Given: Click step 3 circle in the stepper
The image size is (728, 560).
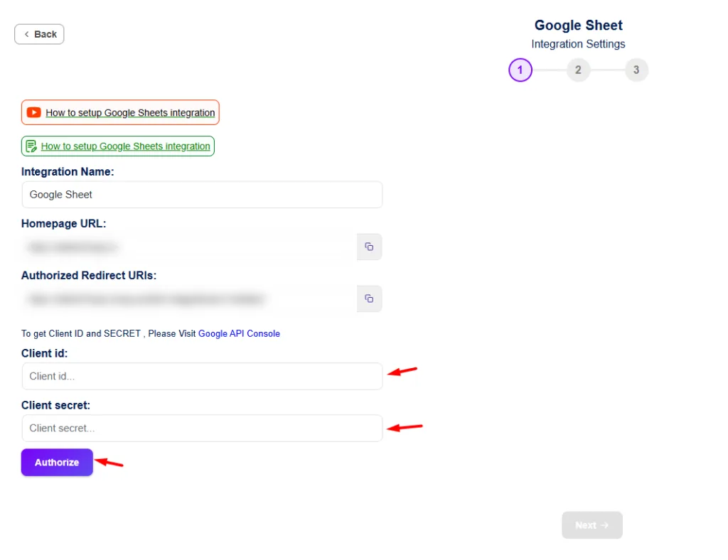Looking at the screenshot, I should click(x=636, y=70).
